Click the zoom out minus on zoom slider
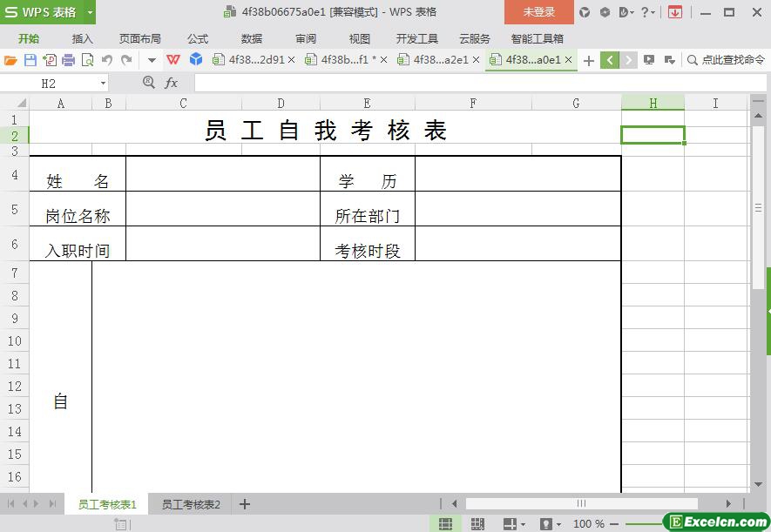This screenshot has width=771, height=532. pos(615,524)
